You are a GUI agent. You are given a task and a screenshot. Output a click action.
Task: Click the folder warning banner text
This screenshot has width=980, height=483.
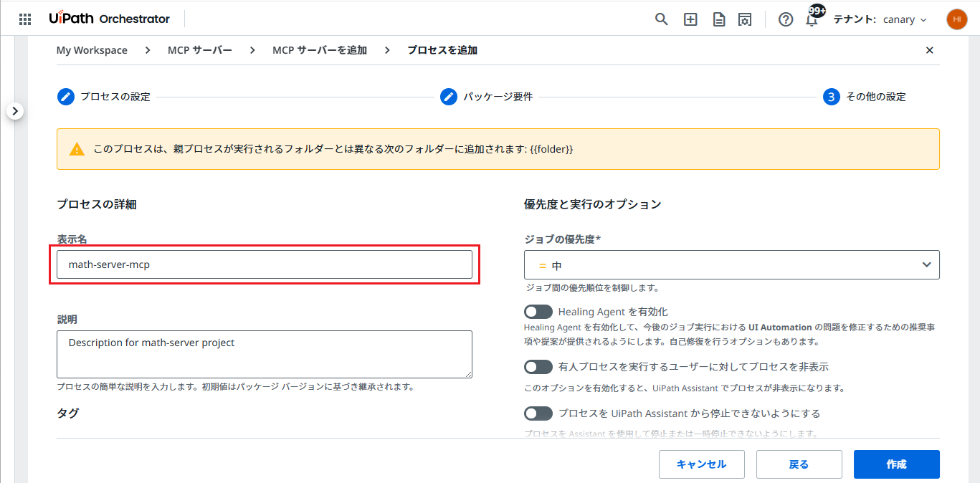click(333, 149)
